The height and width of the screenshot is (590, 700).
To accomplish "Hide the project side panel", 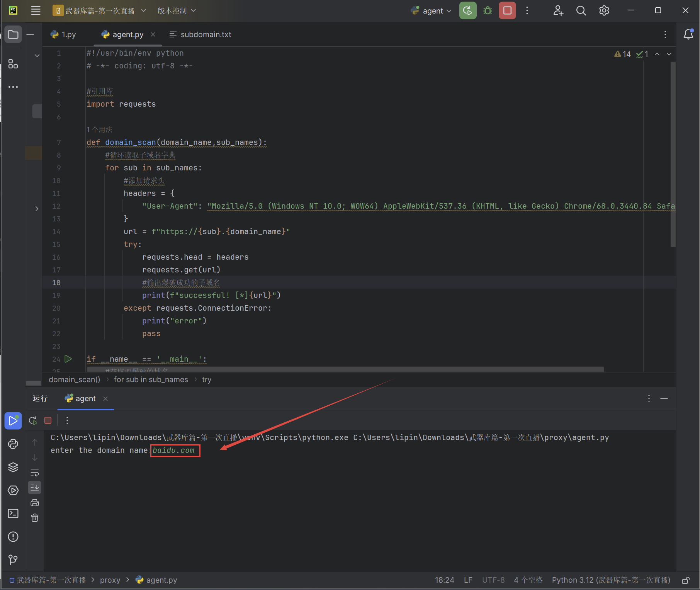I will click(30, 34).
